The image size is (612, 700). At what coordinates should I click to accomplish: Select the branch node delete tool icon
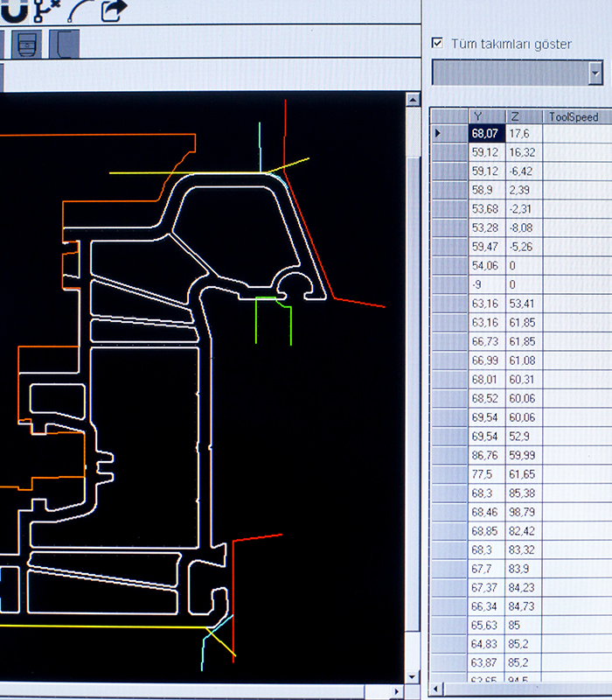pyautogui.click(x=45, y=10)
